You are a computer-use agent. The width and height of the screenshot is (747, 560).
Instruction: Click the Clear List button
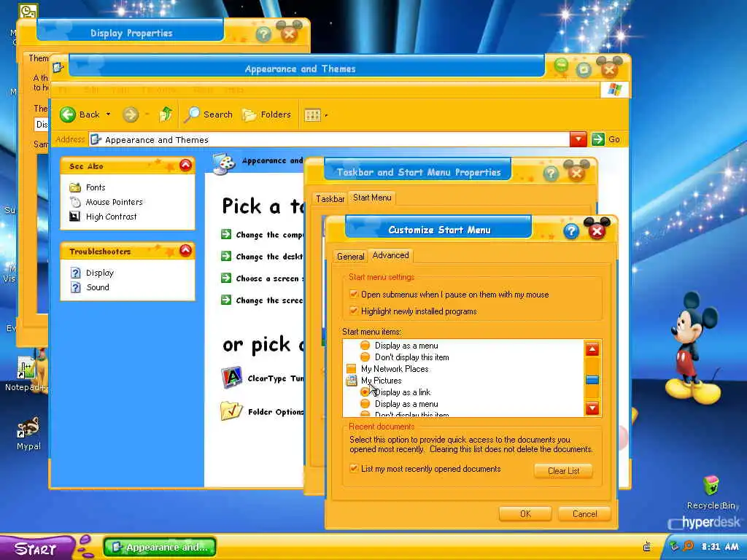564,470
